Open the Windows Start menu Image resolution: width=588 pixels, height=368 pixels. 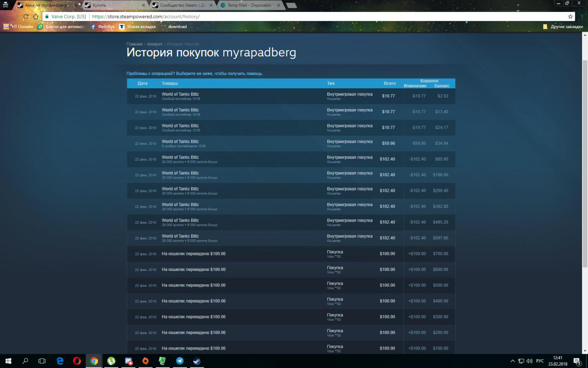click(x=8, y=361)
